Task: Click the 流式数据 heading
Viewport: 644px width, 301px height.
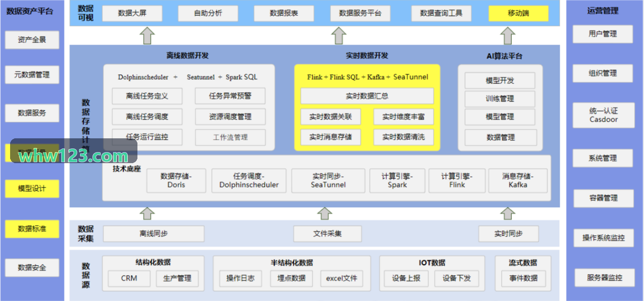Action: pyautogui.click(x=523, y=263)
